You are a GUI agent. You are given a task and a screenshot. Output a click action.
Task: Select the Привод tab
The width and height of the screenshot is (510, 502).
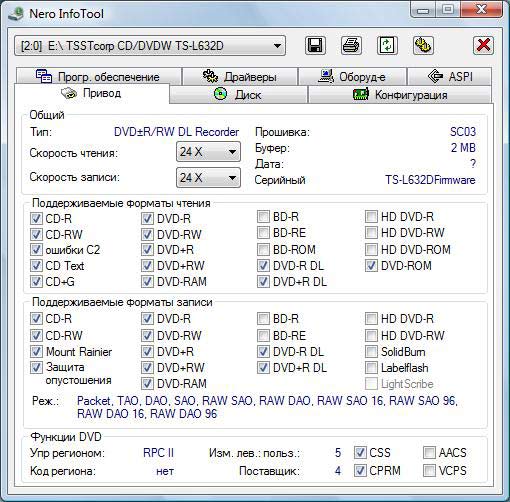(x=92, y=93)
